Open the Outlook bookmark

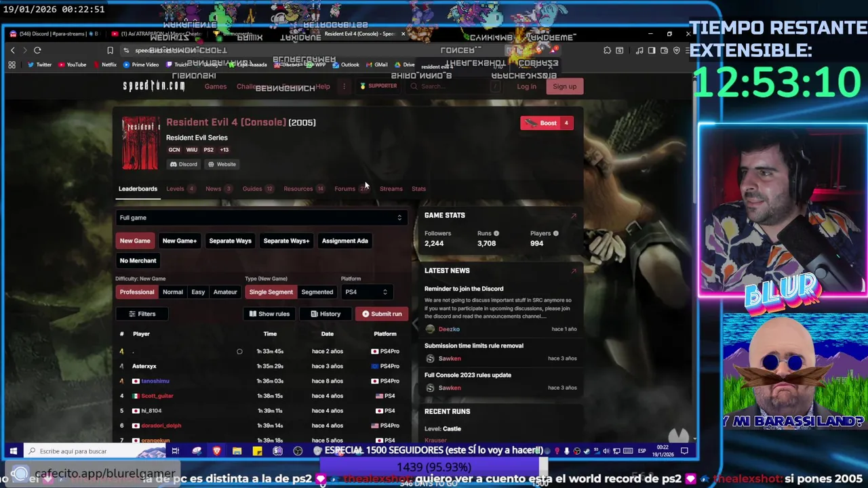click(346, 65)
